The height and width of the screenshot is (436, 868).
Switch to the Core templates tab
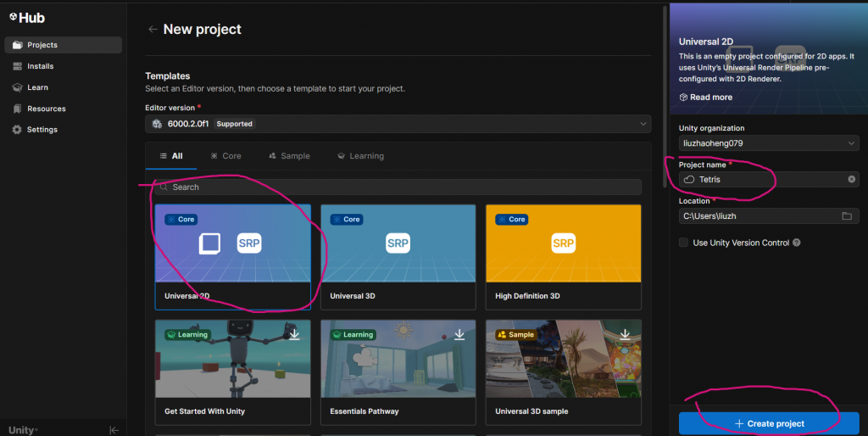point(225,156)
